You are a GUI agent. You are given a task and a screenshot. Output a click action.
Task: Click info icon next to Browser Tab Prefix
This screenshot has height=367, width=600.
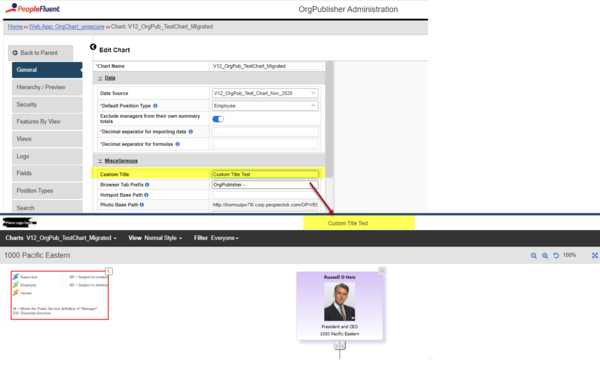[147, 185]
